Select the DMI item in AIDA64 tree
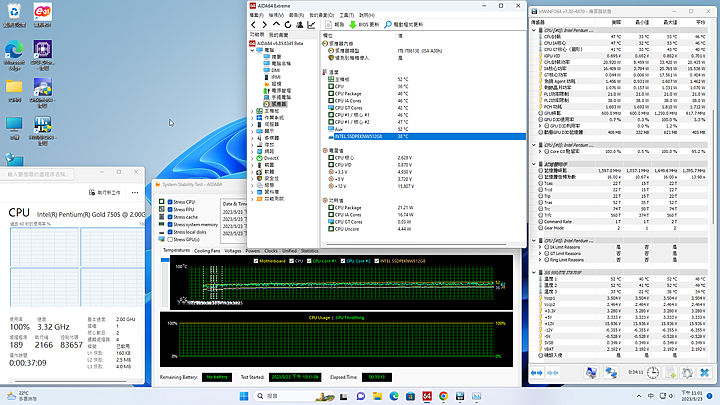 click(x=275, y=70)
